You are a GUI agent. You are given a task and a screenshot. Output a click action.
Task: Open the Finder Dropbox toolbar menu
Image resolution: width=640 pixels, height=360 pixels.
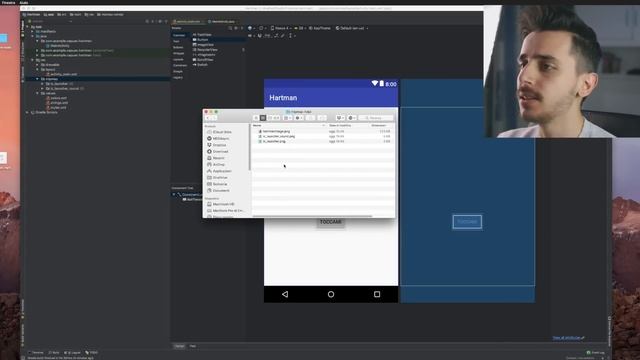pos(340,118)
